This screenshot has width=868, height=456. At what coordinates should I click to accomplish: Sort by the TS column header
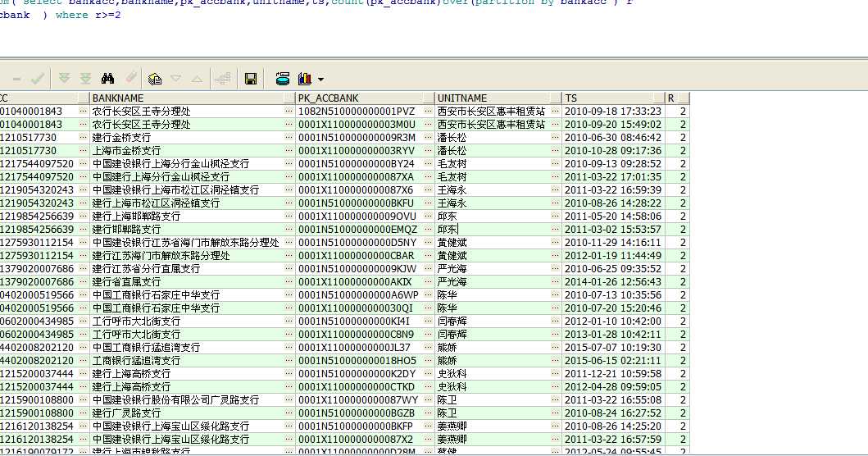pos(614,98)
